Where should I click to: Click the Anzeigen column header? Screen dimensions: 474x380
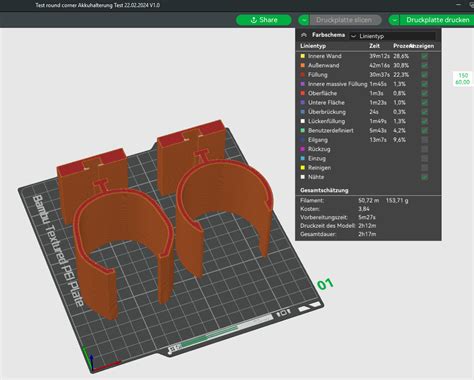(x=423, y=46)
